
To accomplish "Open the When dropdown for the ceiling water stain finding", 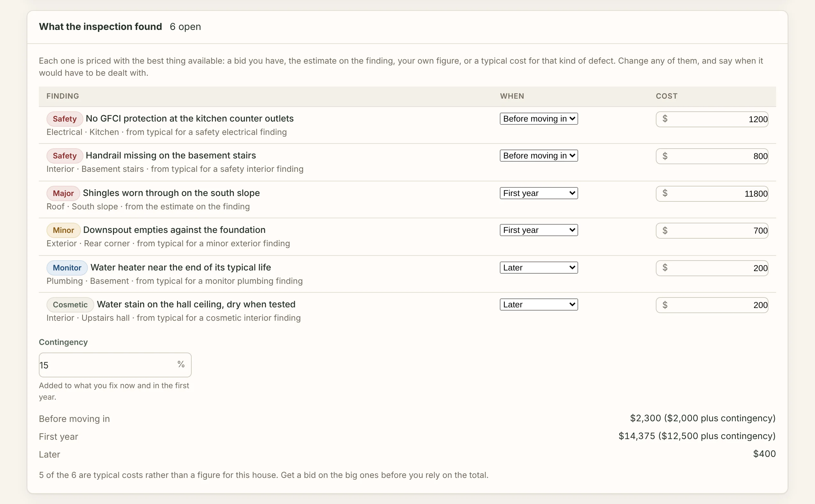I will click(x=539, y=305).
